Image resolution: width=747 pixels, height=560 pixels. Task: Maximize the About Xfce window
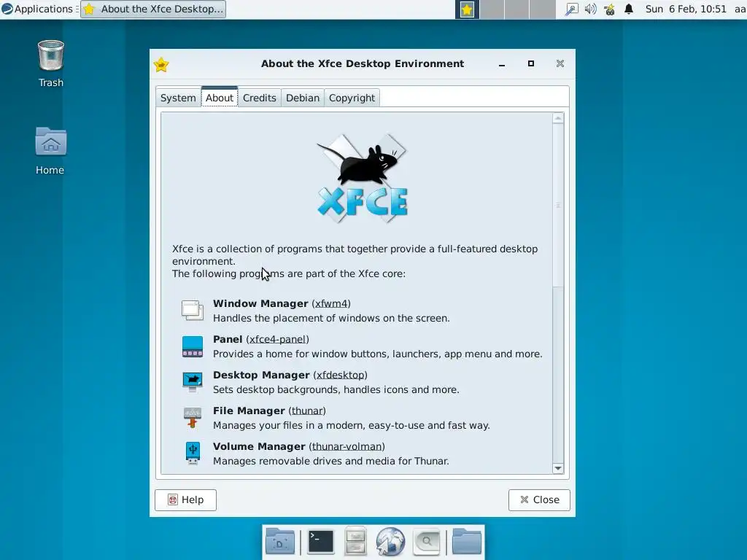point(531,64)
